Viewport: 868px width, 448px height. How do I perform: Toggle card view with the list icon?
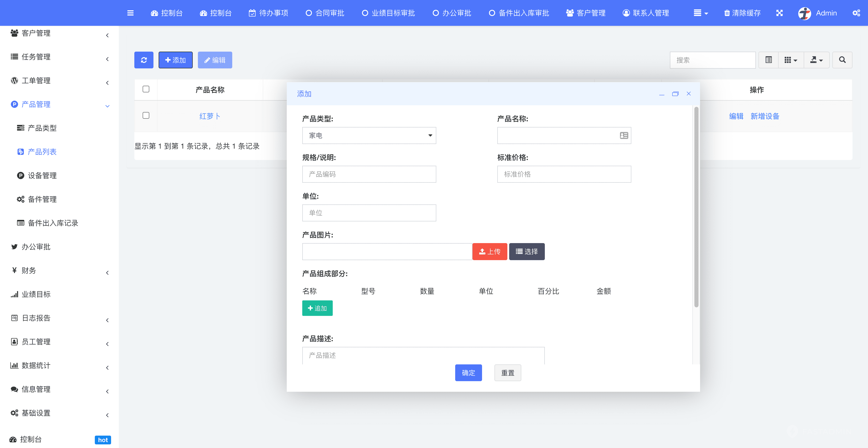click(768, 60)
